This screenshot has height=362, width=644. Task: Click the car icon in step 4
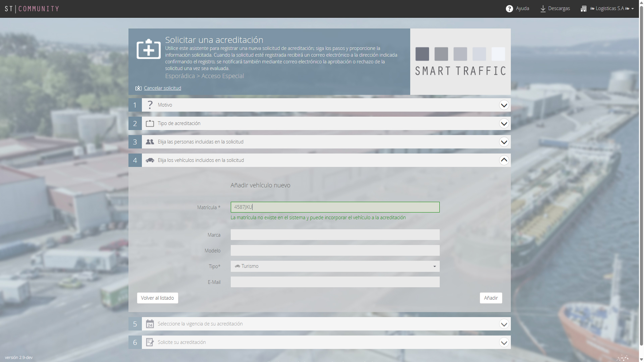click(x=150, y=160)
